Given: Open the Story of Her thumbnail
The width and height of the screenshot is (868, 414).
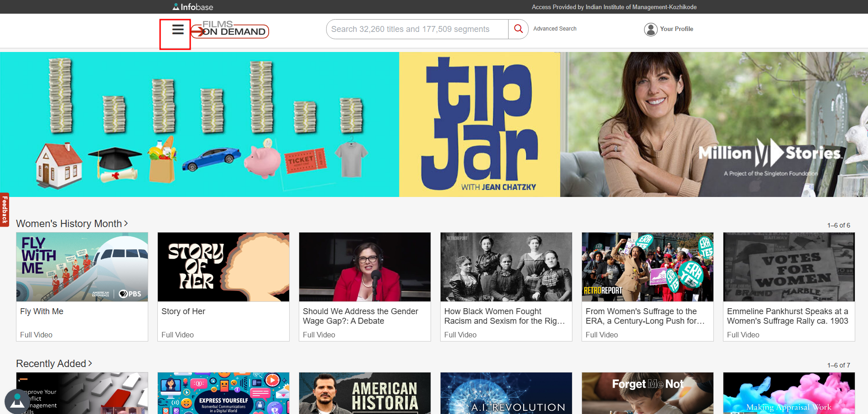Looking at the screenshot, I should (223, 267).
